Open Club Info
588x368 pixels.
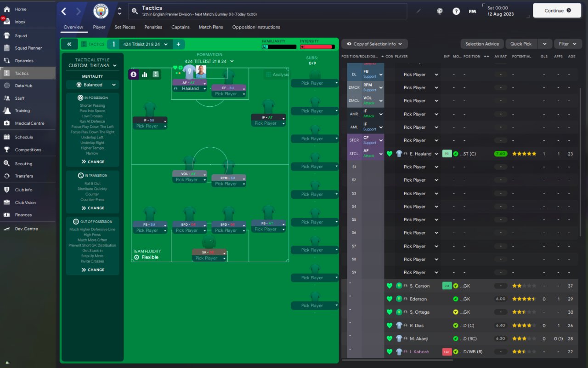pyautogui.click(x=23, y=190)
